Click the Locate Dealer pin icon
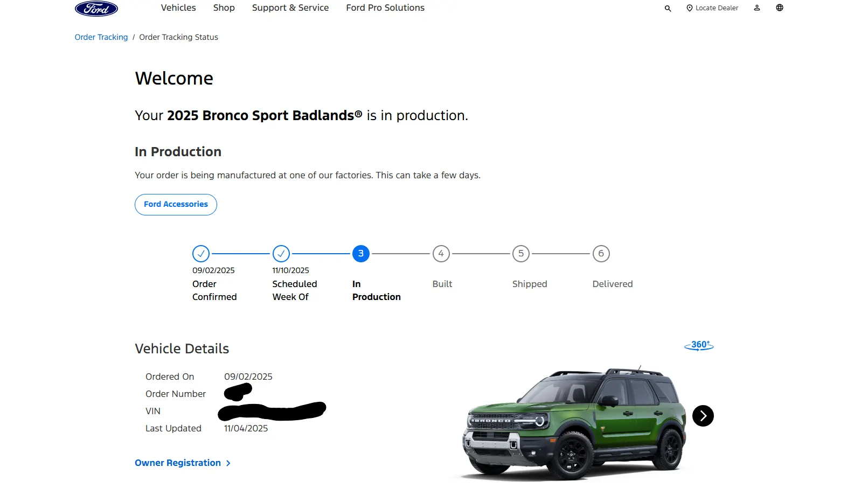This screenshot has width=868, height=488. pos(689,8)
